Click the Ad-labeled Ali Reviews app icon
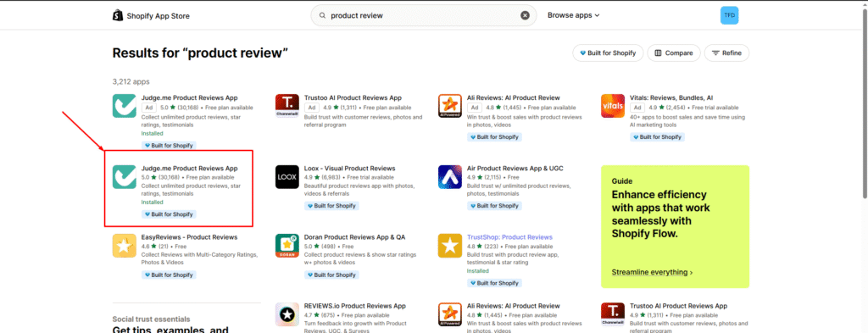This screenshot has height=333, width=868. (450, 106)
